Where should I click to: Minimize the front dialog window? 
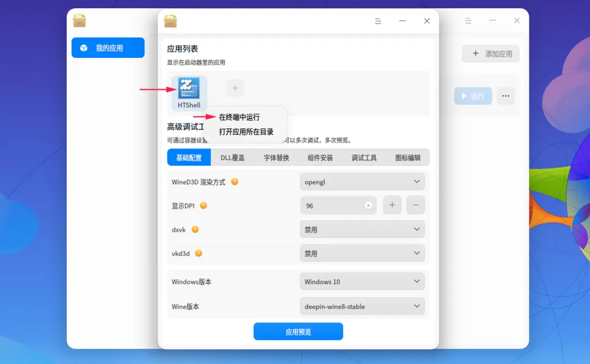(x=402, y=21)
